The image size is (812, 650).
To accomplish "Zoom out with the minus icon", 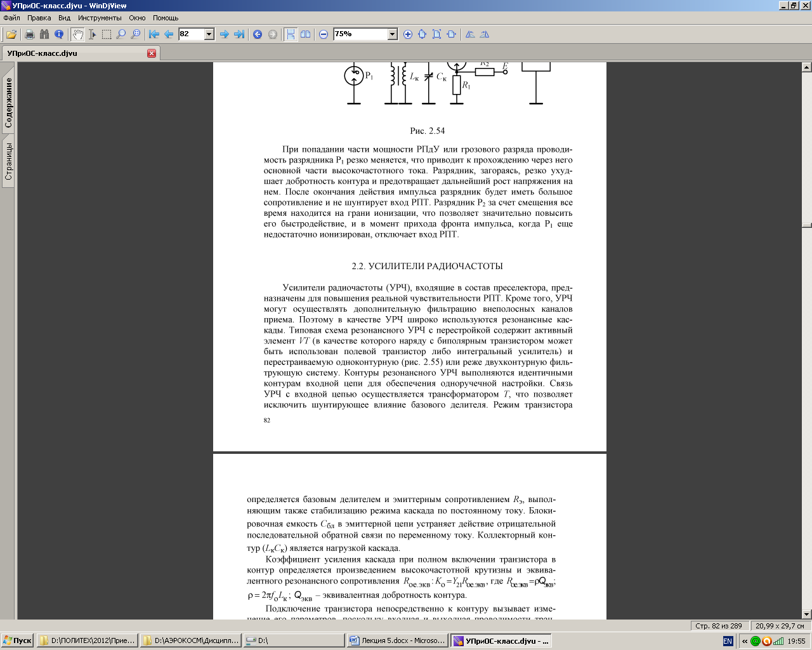I will click(324, 34).
